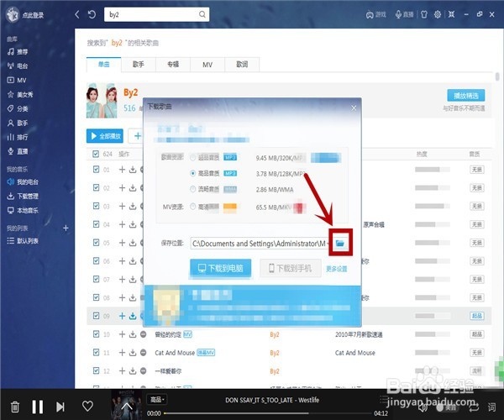504x420 pixels.
Task: Open 下载管理 in the sidebar
Action: coord(23,196)
